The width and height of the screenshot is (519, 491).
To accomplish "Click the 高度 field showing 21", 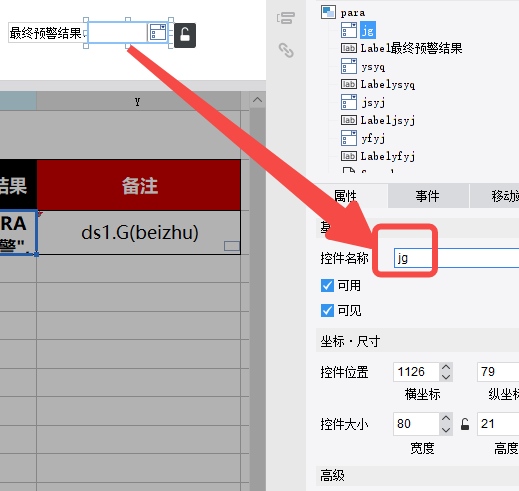I will [x=498, y=424].
